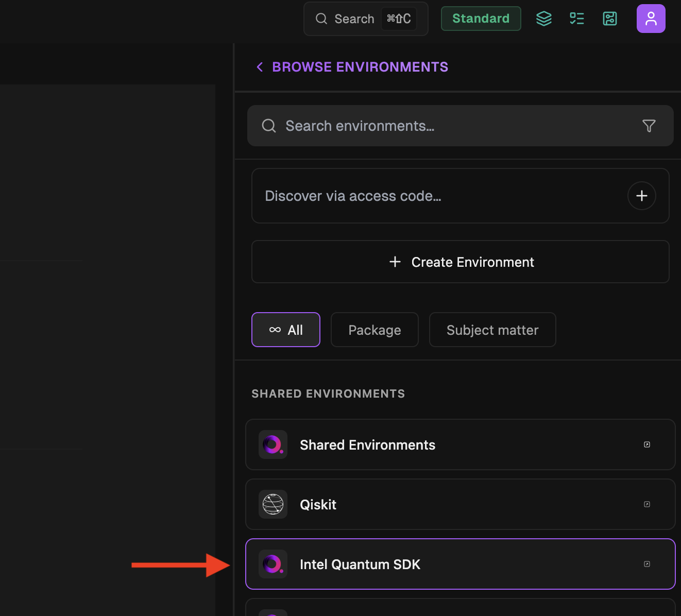Click the plus icon beside Create Environment
The width and height of the screenshot is (681, 616).
click(x=395, y=262)
